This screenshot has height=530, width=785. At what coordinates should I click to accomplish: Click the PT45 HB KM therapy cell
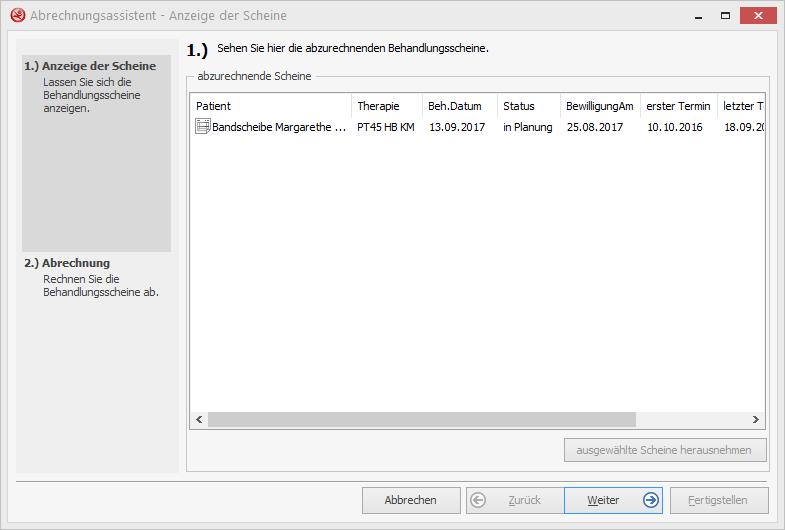coord(385,127)
